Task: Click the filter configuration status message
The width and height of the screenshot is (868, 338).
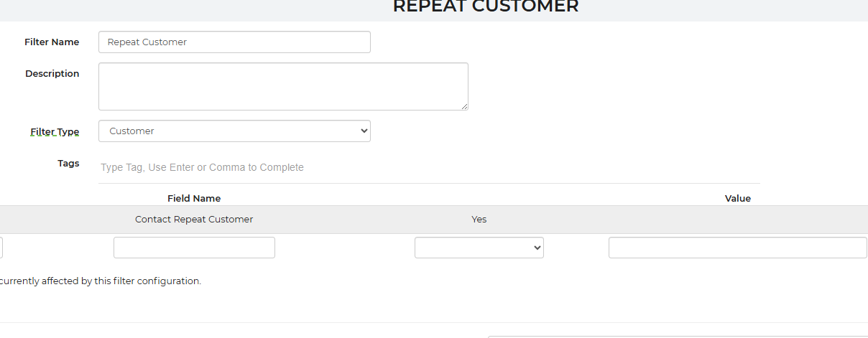Action: coord(101,281)
